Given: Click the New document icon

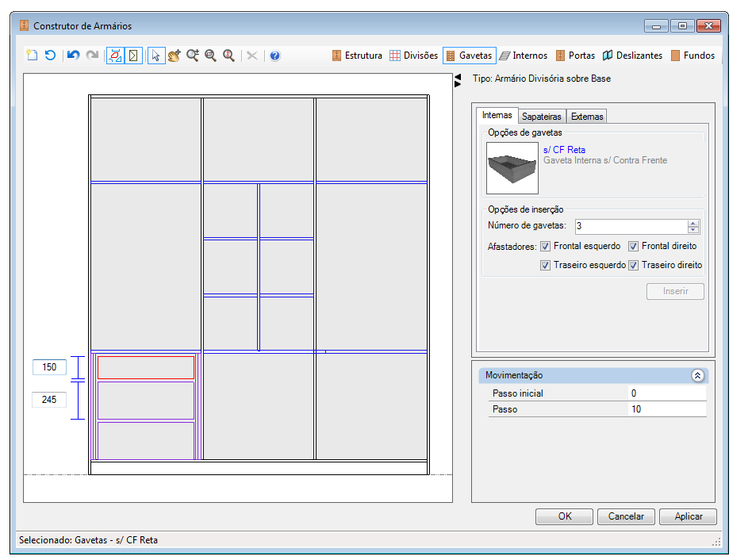Looking at the screenshot, I should 33,56.
